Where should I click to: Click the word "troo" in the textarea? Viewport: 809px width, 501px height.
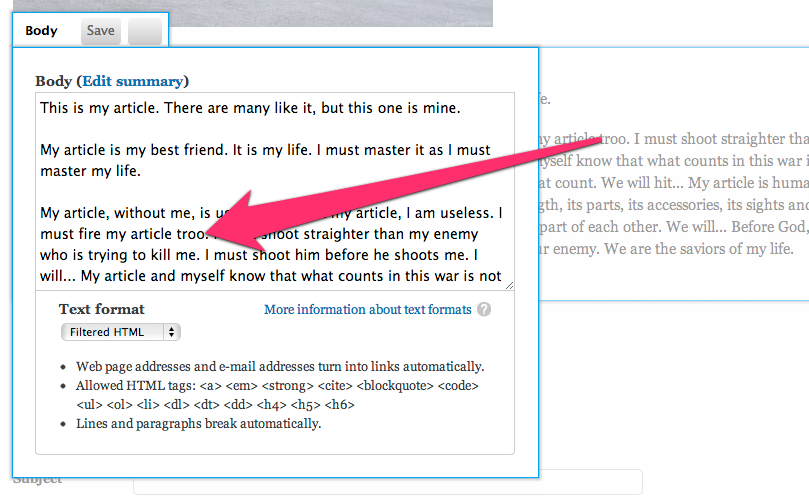[x=191, y=234]
